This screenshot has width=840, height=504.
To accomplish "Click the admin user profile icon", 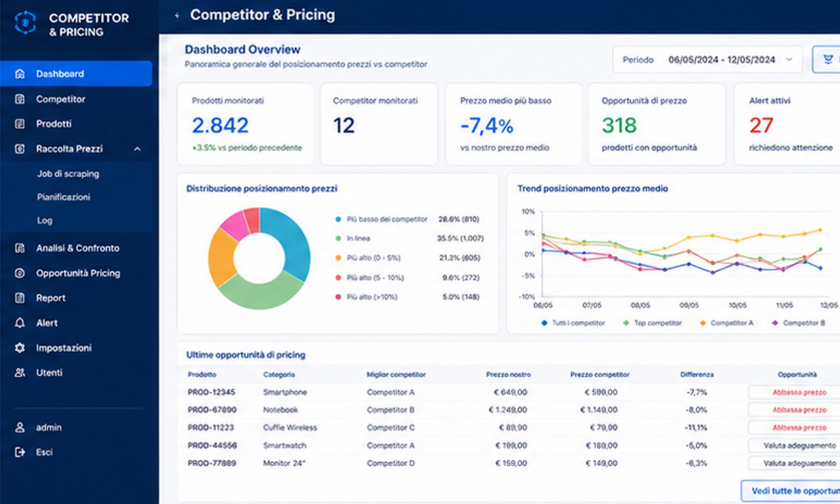I will pyautogui.click(x=20, y=427).
